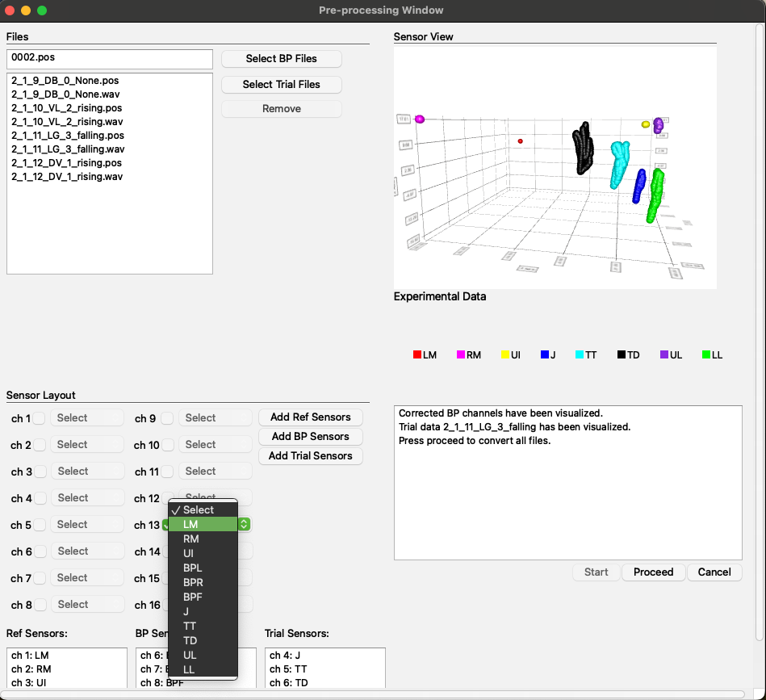Click the green LL legend marker
The height and width of the screenshot is (700, 766).
[x=706, y=354]
